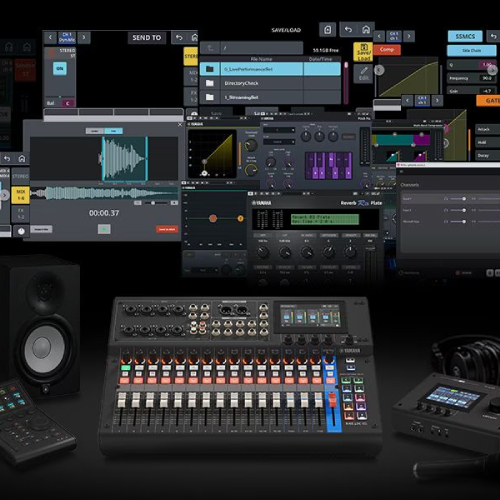Go up using the parent folder arrow icon
Screen dimensions: 500x500
(210, 48)
